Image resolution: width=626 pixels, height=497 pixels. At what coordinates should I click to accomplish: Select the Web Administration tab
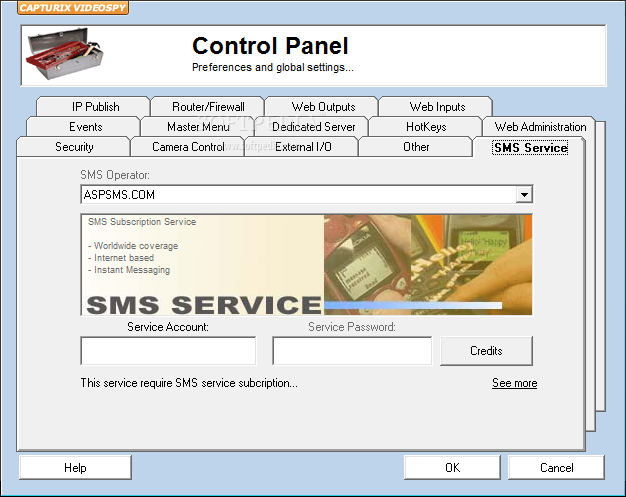[540, 127]
